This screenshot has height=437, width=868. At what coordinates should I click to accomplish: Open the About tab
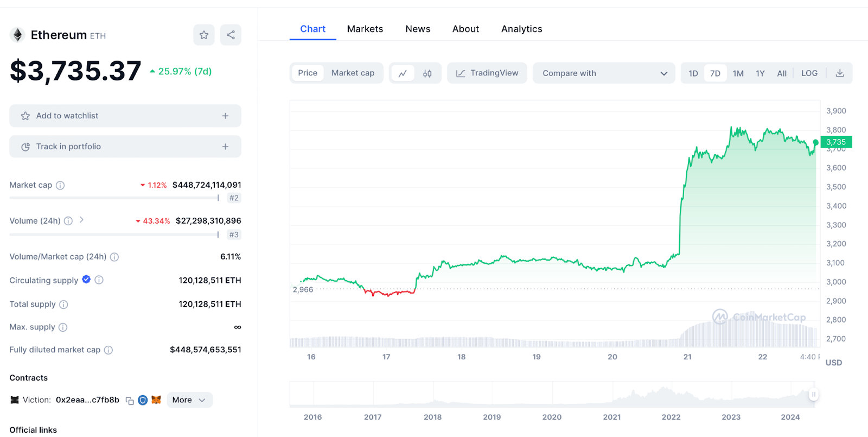465,29
